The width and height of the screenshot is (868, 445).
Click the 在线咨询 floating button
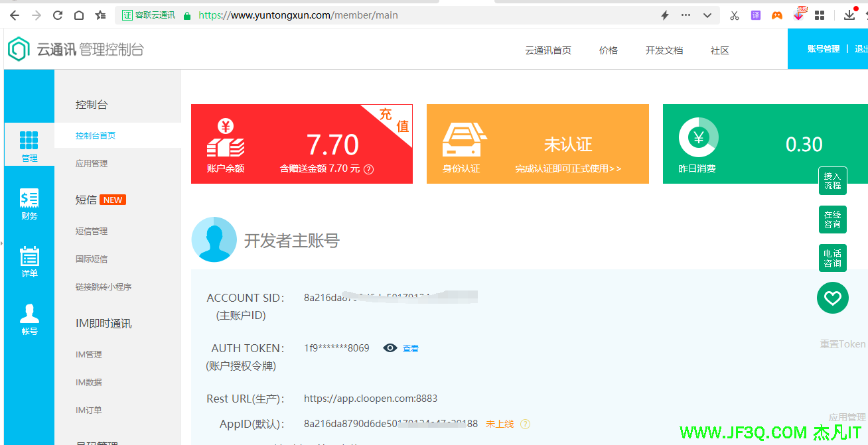pyautogui.click(x=832, y=220)
